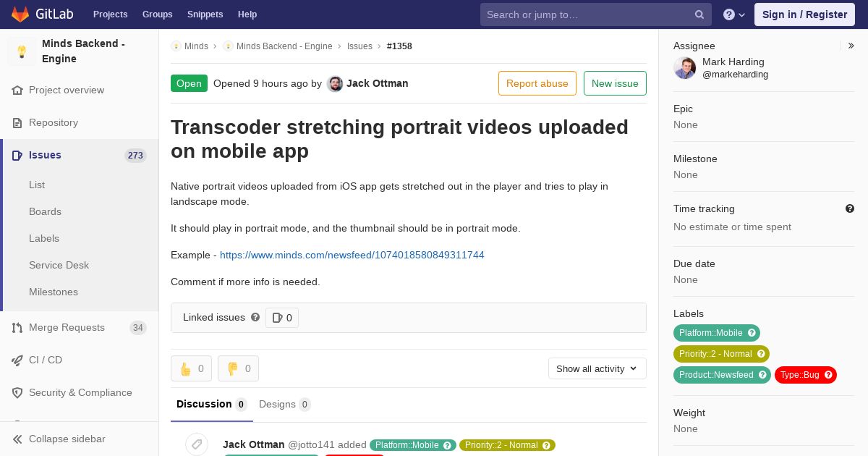This screenshot has width=868, height=456.
Task: Open Jack Ottman author avatar
Action: [335, 84]
